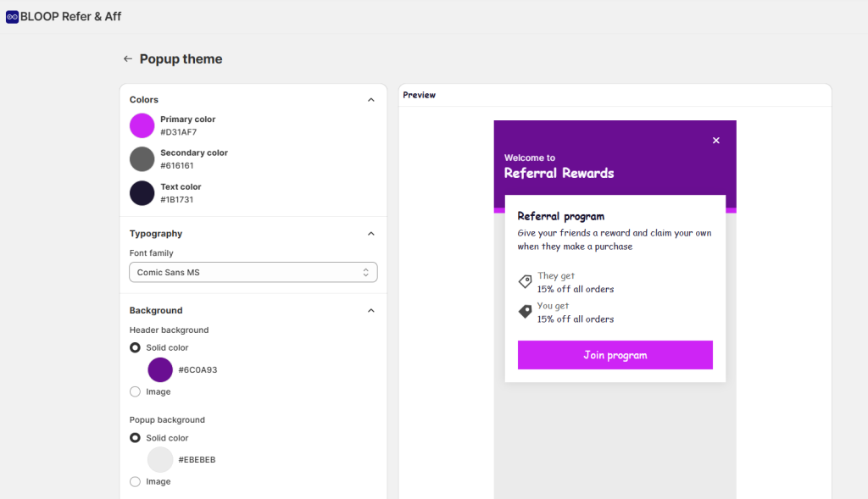Click the header background swatch #6C0A93
The width and height of the screenshot is (868, 499).
160,369
